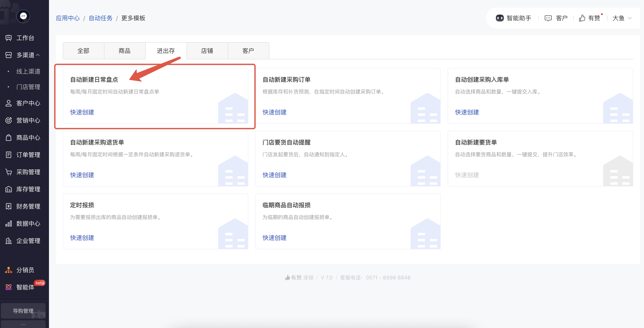Click the 分销员 hierarchy icon

[x=9, y=270]
